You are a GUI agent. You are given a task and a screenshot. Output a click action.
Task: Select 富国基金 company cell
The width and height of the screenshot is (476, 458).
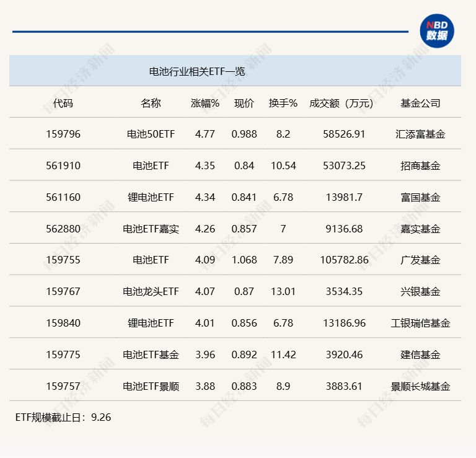click(x=420, y=197)
